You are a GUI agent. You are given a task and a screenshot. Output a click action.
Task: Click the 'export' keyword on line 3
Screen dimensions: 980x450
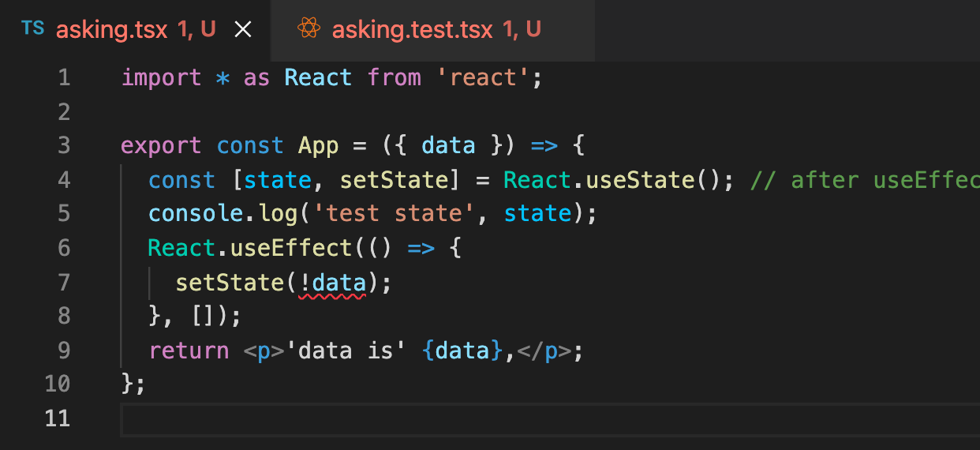(161, 146)
